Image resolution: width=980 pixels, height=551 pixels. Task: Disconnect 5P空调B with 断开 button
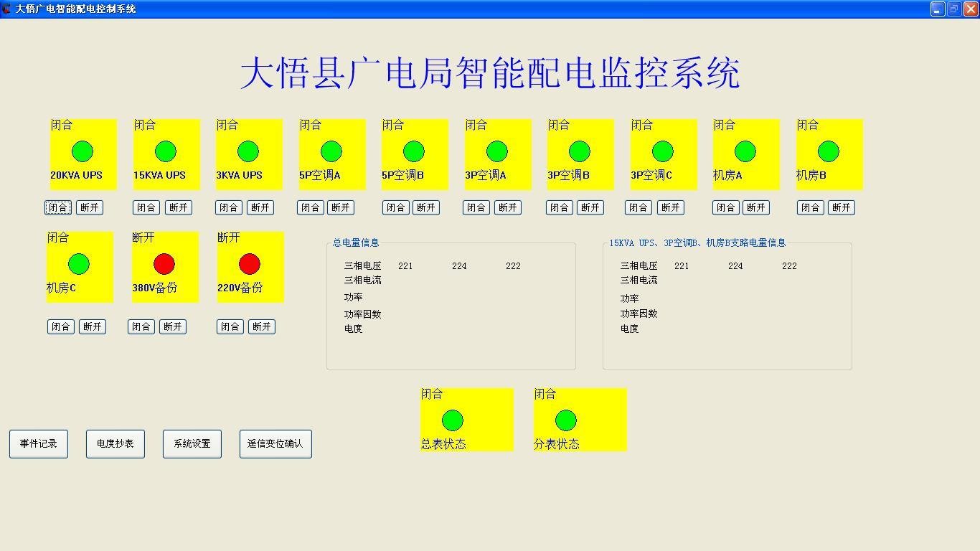point(426,207)
